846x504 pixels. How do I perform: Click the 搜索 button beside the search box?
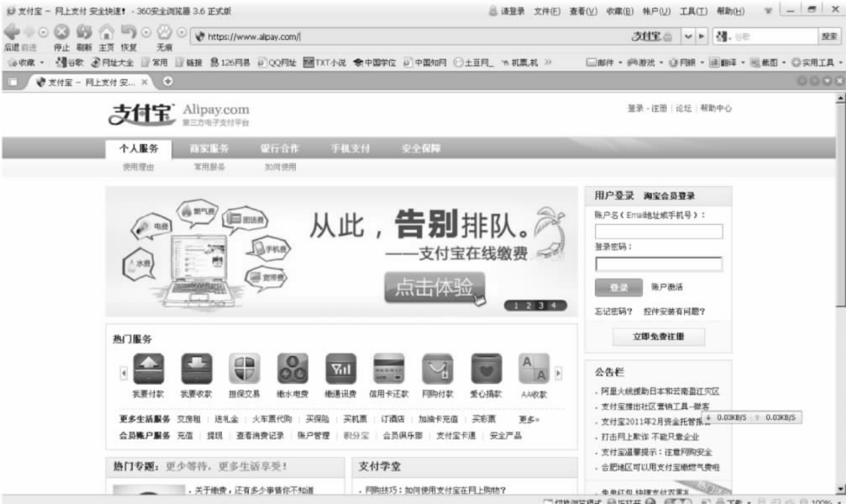point(829,36)
